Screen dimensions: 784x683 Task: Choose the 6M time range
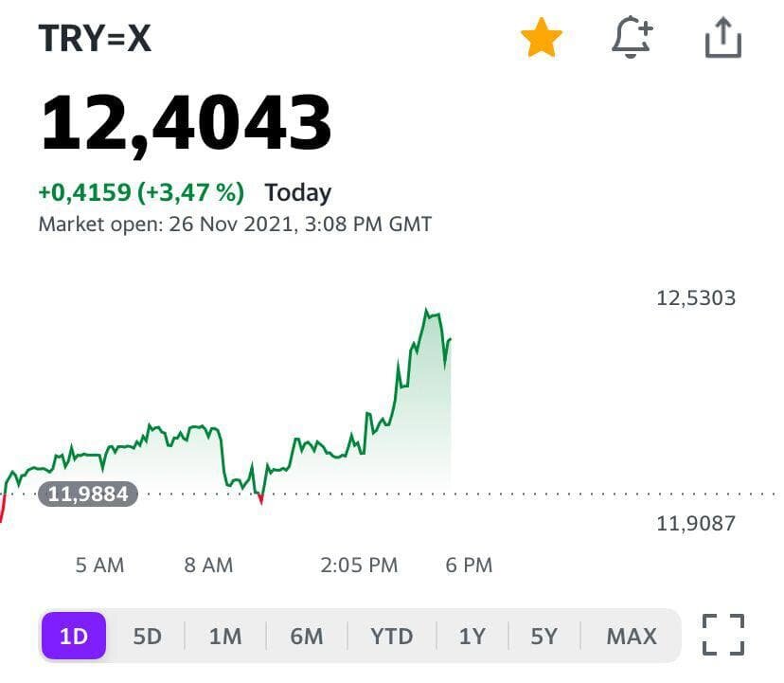pos(306,636)
